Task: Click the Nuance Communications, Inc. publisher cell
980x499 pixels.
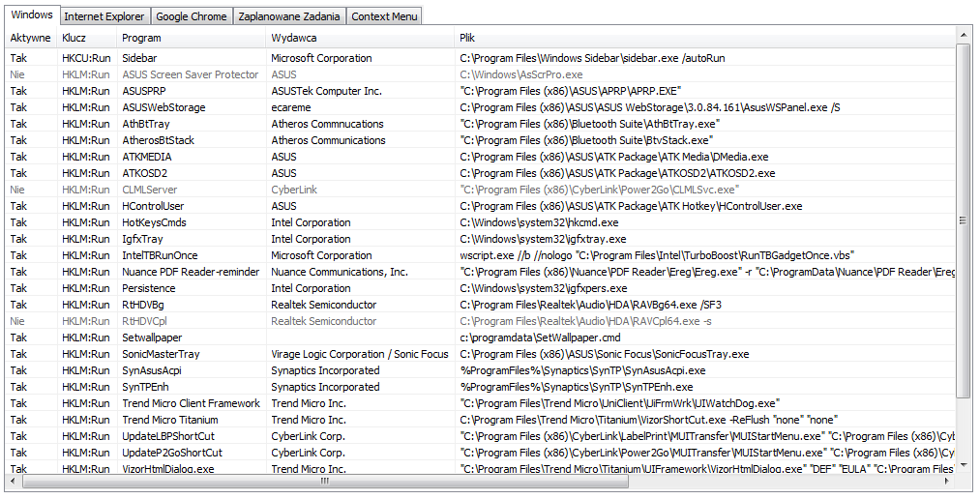Action: coord(340,272)
